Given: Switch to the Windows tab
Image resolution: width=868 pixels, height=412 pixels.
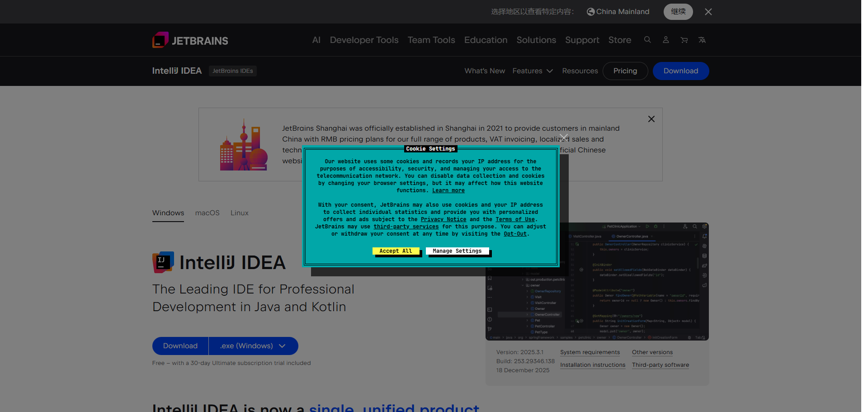Looking at the screenshot, I should coord(168,213).
